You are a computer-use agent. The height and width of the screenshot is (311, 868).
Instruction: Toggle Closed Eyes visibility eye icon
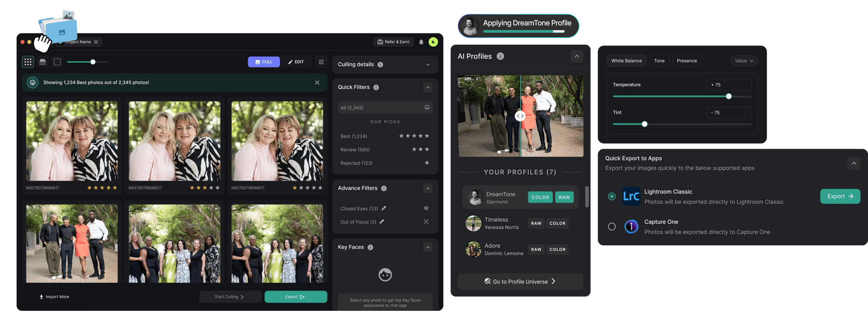(426, 208)
